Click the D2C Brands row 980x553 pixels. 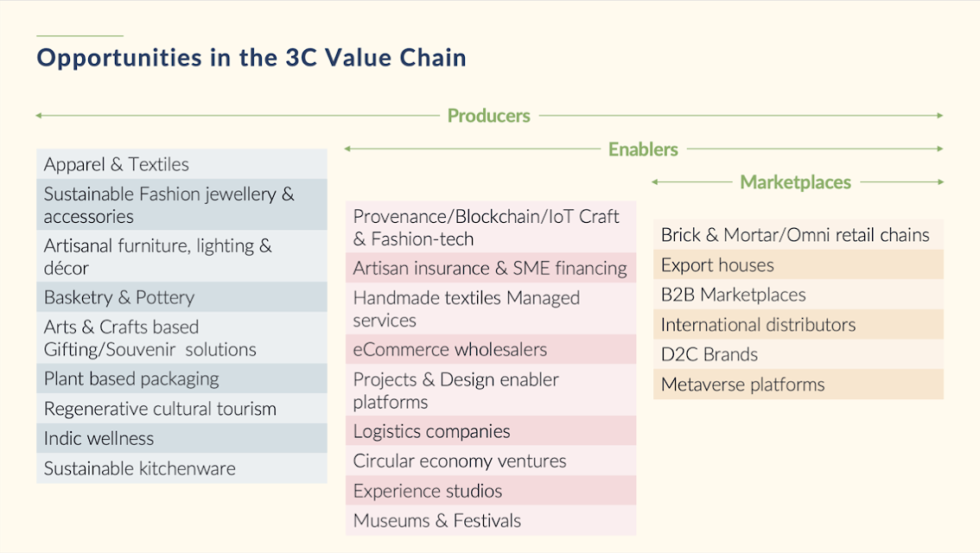coord(799,354)
